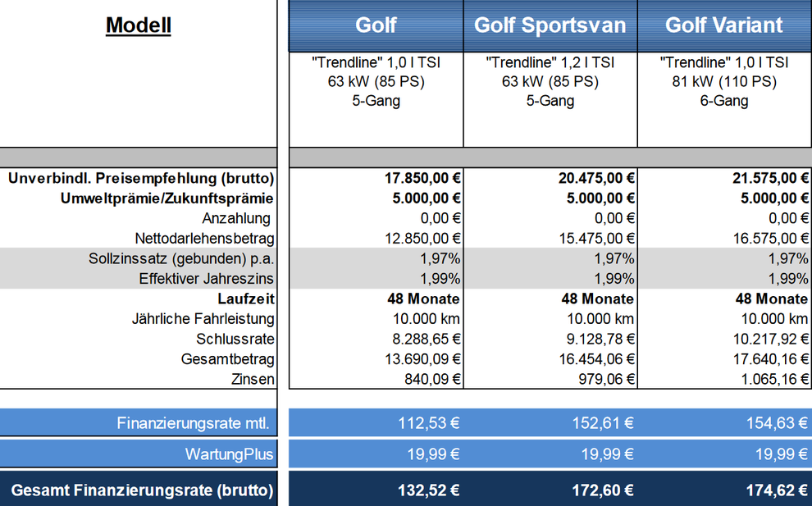Select the Golf Variant WartungPlus 19,99 € cell
The height and width of the screenshot is (506, 812).
tap(782, 454)
